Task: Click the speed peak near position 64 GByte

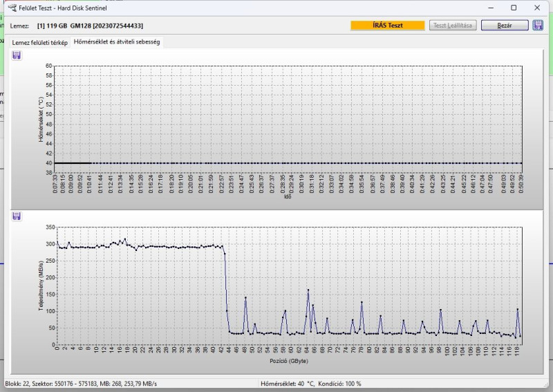Action: 308,290
